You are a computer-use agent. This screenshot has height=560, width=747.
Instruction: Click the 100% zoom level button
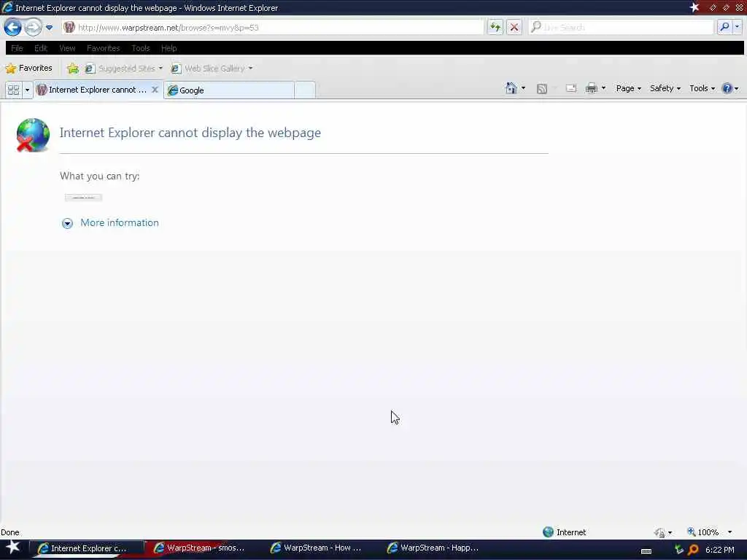pyautogui.click(x=703, y=532)
